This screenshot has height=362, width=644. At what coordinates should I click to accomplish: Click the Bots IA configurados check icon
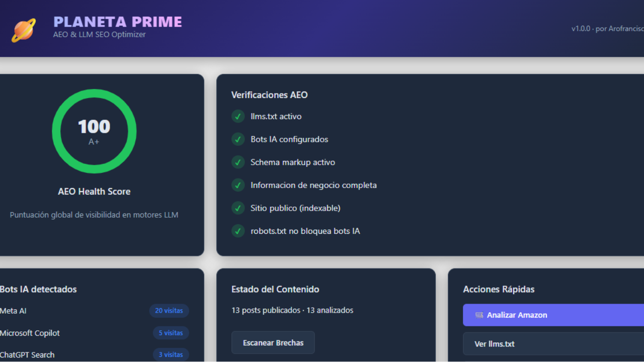coord(238,139)
